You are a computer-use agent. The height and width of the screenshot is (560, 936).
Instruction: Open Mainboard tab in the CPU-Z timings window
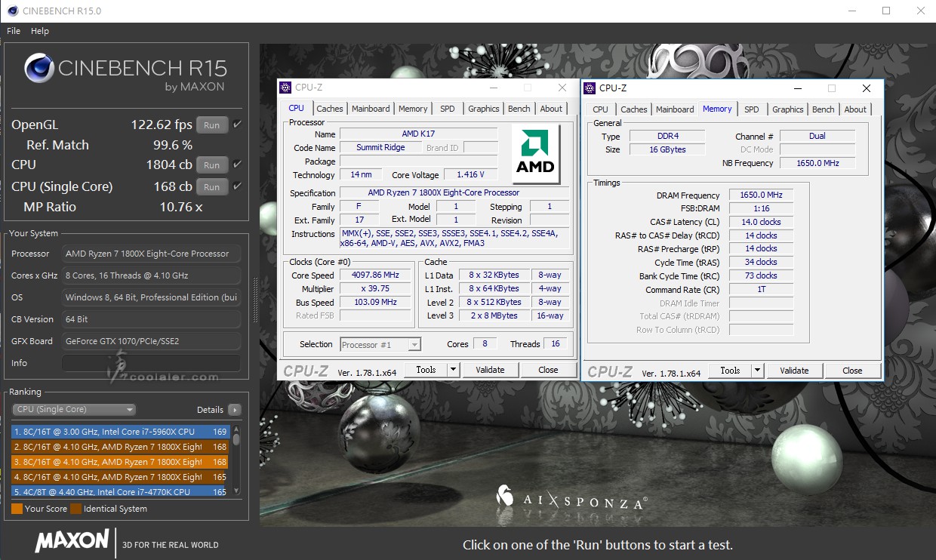click(675, 109)
